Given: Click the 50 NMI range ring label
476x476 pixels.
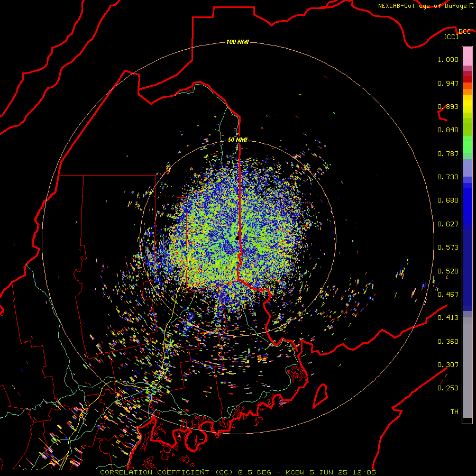Looking at the screenshot, I should point(237,140).
